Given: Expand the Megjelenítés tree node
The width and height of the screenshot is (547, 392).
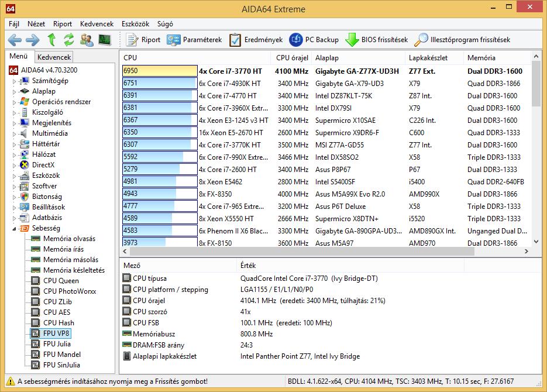Looking at the screenshot, I should coord(14,123).
